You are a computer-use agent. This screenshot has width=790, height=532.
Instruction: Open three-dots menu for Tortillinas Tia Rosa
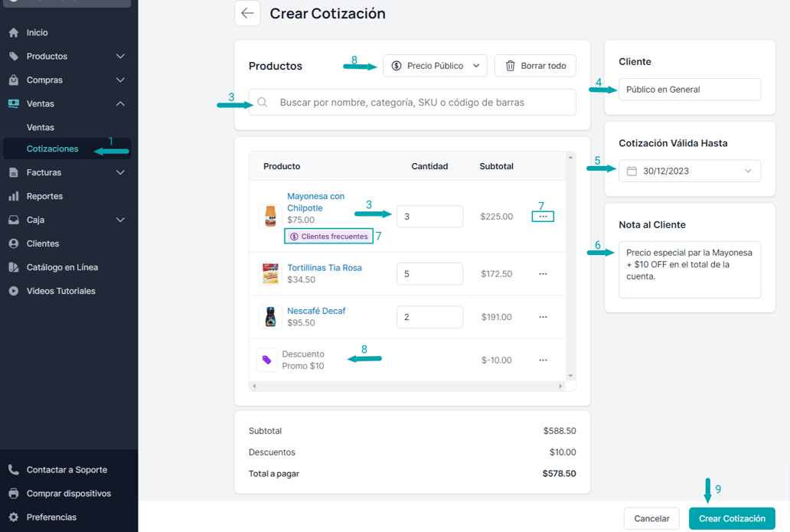point(543,274)
